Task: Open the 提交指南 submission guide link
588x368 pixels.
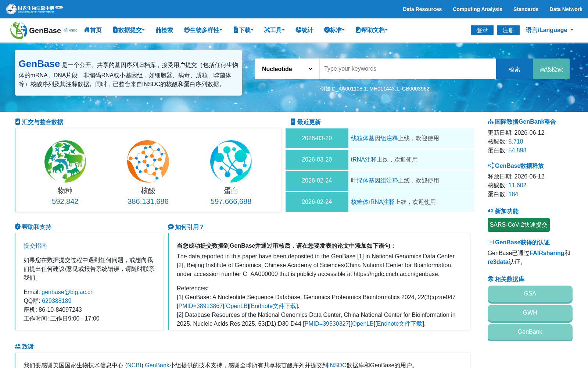Action: (35, 245)
